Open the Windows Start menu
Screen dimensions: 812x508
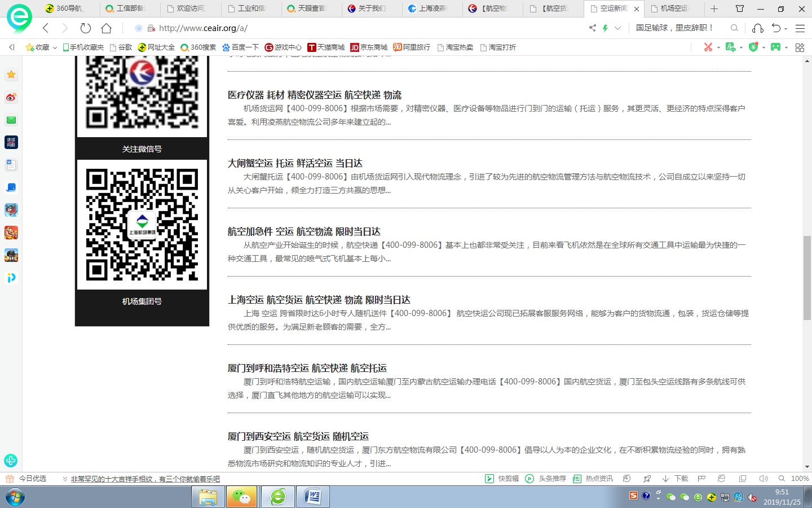coord(15,497)
